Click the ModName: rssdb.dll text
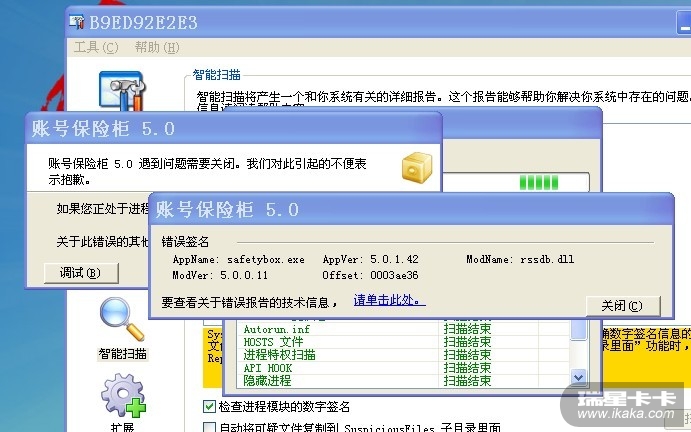The height and width of the screenshot is (432, 691). [x=520, y=259]
